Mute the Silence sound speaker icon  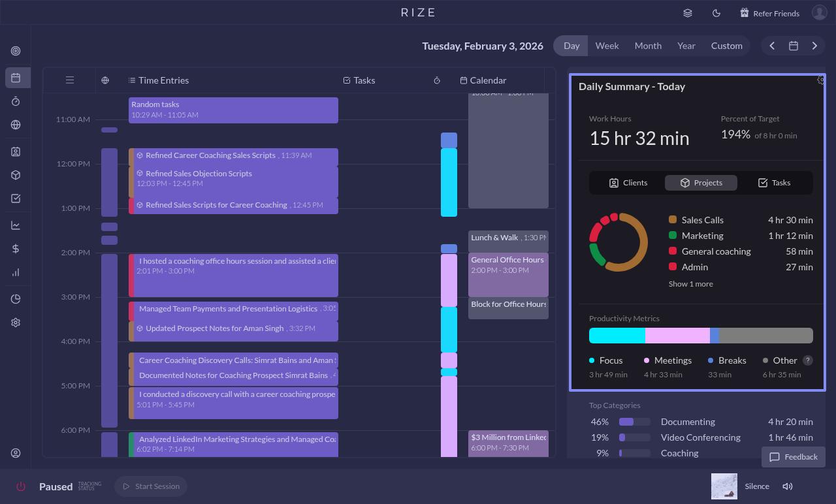(788, 486)
